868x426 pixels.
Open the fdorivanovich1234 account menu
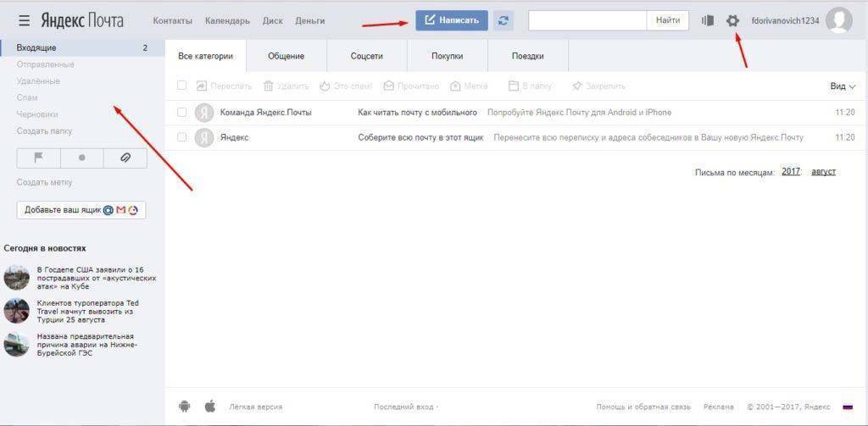(x=785, y=20)
